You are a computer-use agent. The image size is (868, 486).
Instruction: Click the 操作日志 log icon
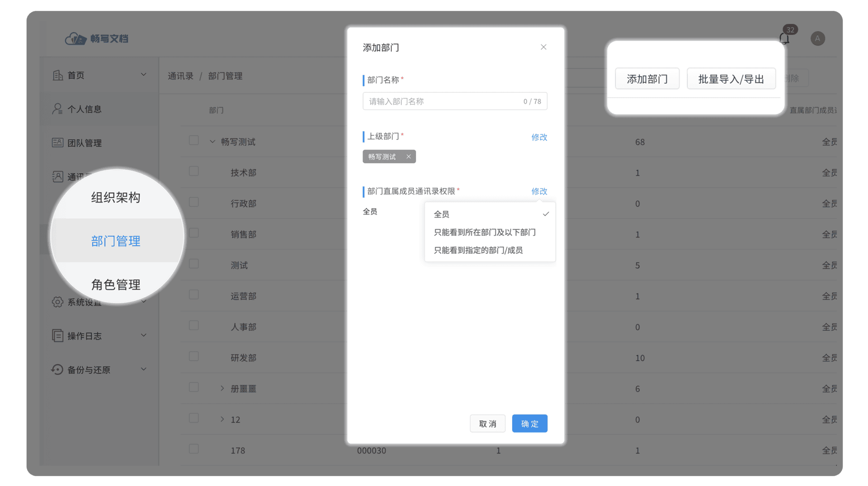57,336
